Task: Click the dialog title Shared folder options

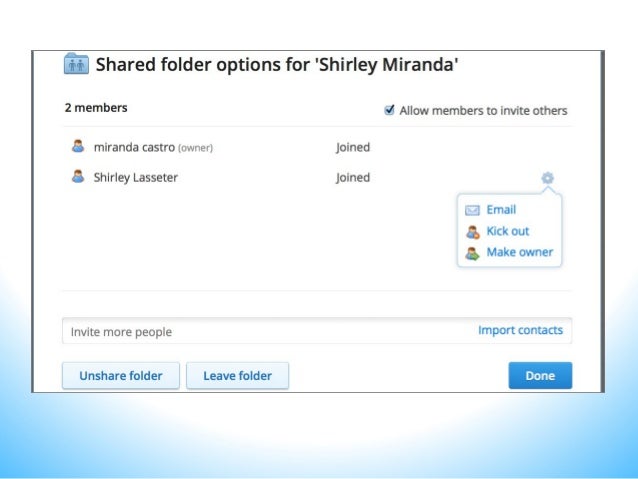Action: (277, 65)
